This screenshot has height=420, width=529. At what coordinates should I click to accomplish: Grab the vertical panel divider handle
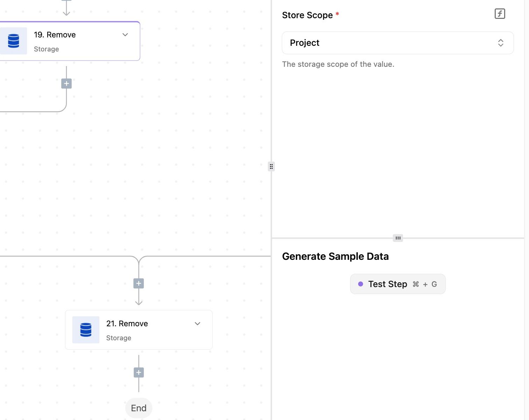(271, 166)
